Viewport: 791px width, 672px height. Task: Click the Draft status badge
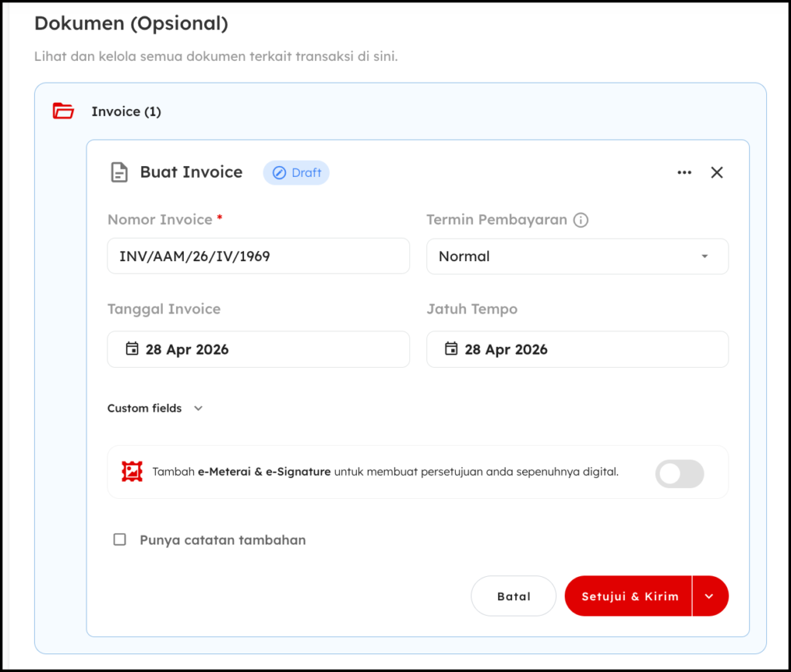pos(297,172)
